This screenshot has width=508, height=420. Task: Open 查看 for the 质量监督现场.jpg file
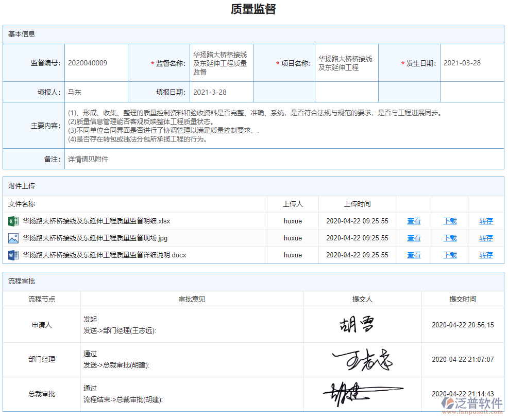(414, 238)
